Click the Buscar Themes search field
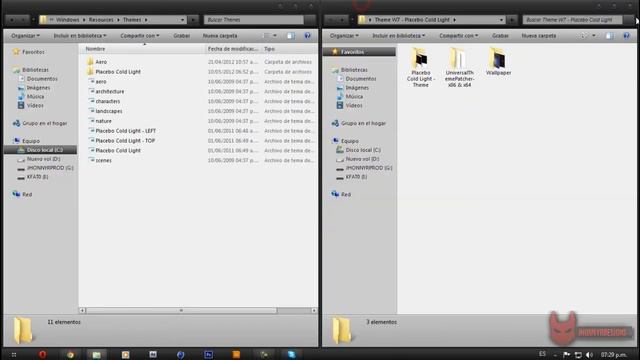Viewport: 640px width, 360px height. click(x=254, y=20)
